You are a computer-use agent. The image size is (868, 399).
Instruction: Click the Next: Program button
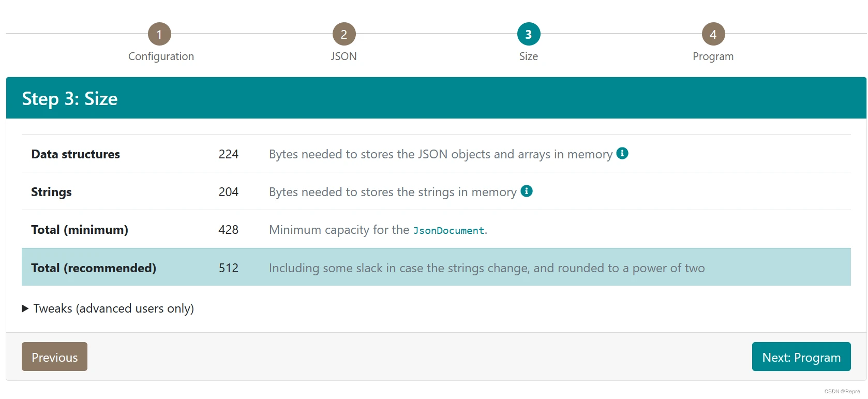pyautogui.click(x=801, y=357)
